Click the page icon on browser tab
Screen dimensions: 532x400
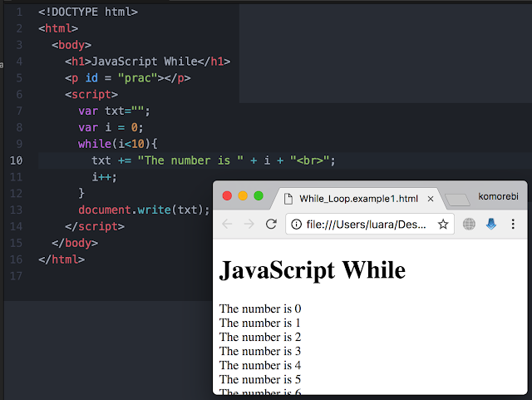(288, 199)
